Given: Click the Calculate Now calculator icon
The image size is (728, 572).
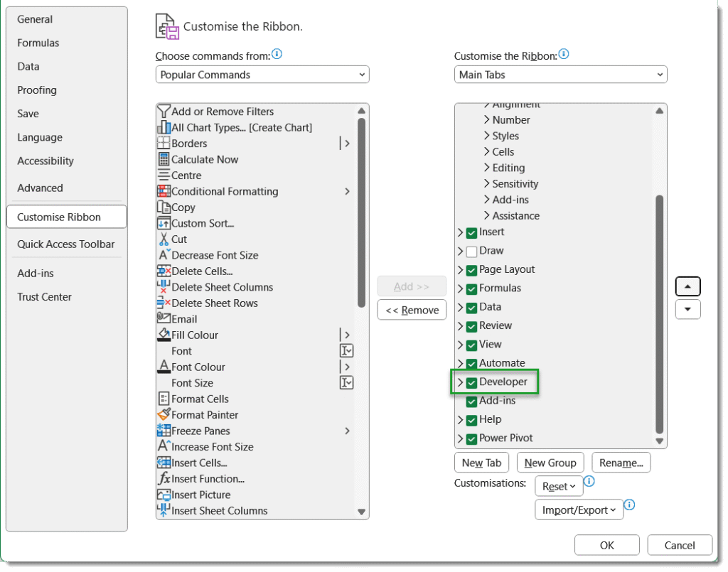Looking at the screenshot, I should click(164, 159).
